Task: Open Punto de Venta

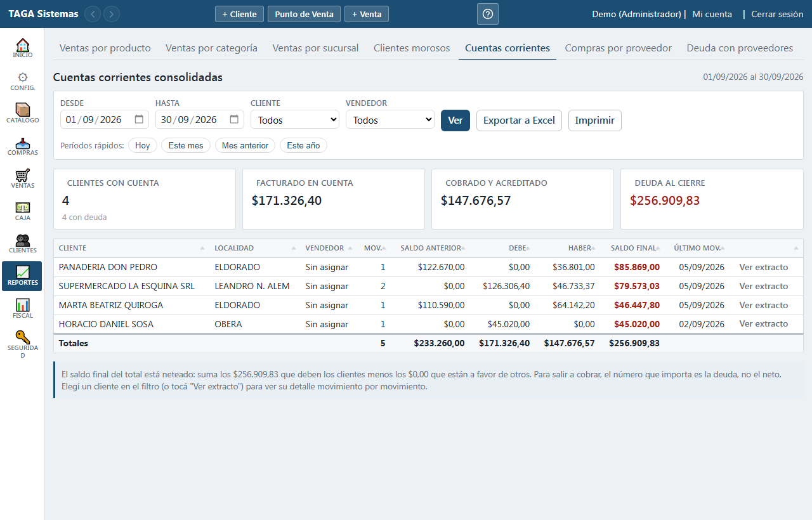Action: pyautogui.click(x=304, y=14)
